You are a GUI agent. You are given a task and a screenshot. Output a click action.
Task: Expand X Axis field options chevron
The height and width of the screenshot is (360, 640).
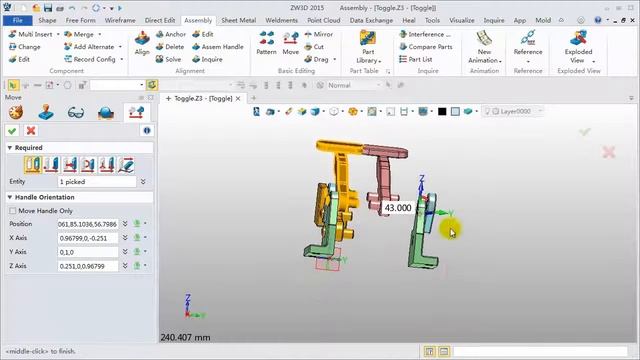(x=125, y=238)
